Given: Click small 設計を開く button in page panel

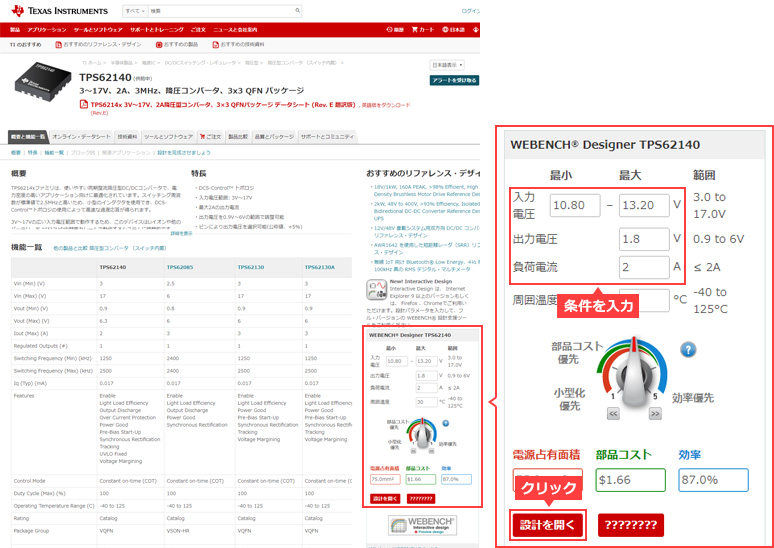Looking at the screenshot, I should tap(385, 499).
